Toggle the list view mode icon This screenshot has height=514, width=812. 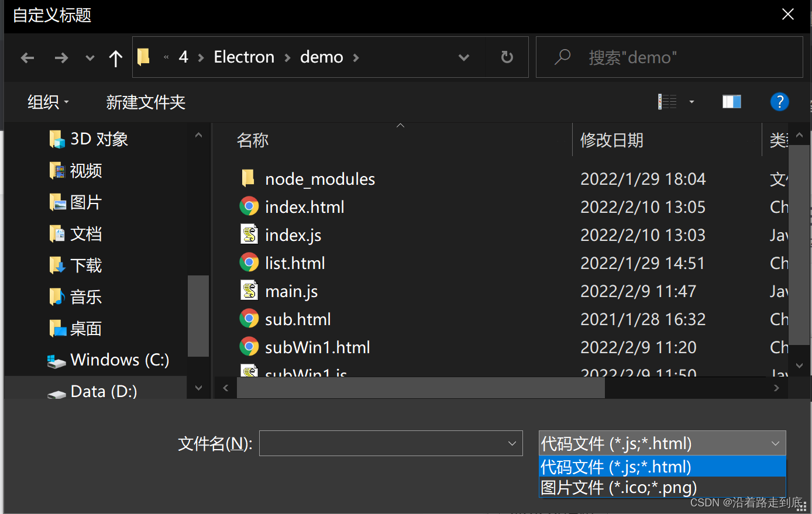[667, 101]
